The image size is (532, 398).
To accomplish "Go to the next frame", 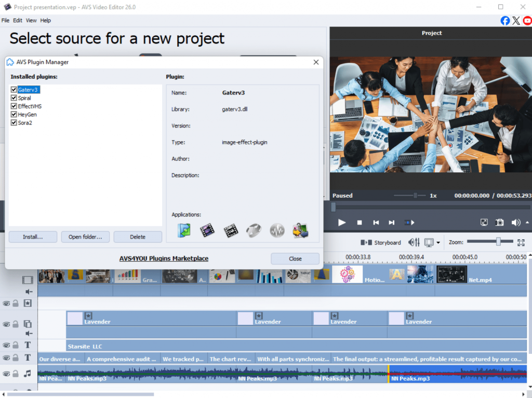I will coord(392,223).
